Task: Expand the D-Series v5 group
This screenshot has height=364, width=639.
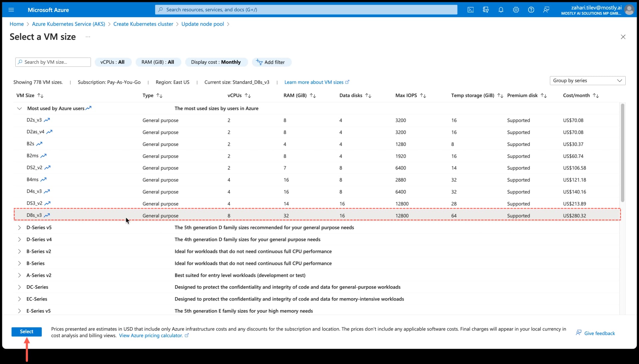Action: click(19, 227)
